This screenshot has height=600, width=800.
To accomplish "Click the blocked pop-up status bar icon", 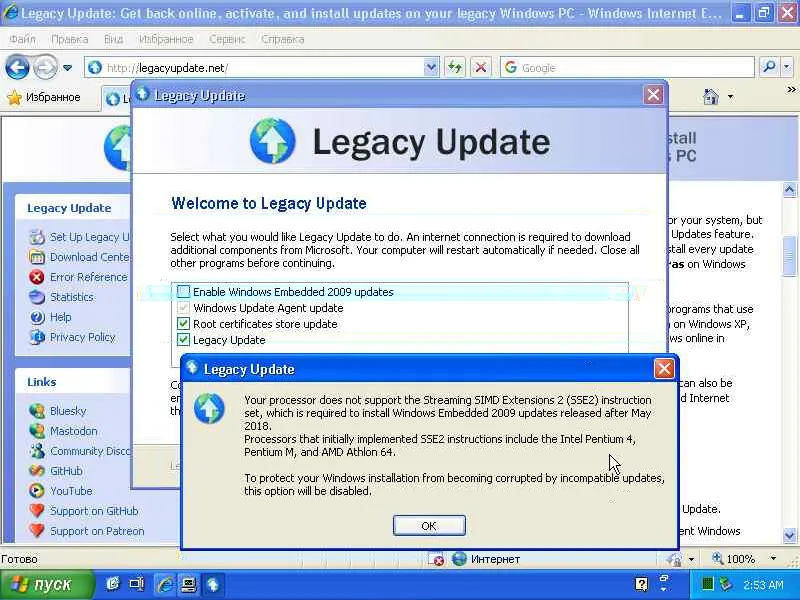I will [436, 559].
